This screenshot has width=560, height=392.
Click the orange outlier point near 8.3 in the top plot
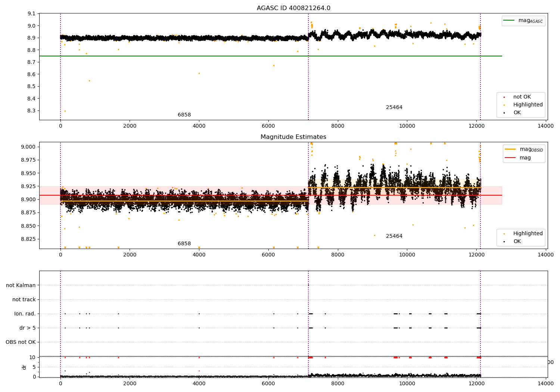point(65,111)
